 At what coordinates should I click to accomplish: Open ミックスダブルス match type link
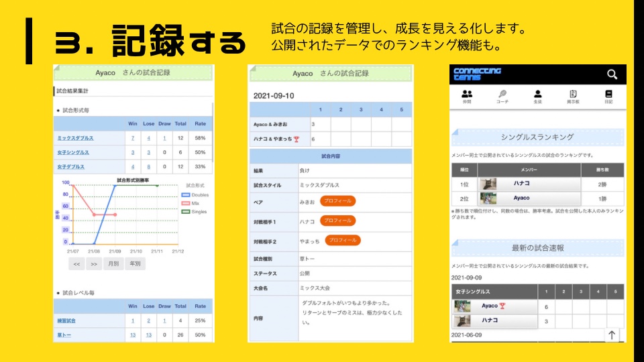point(75,138)
